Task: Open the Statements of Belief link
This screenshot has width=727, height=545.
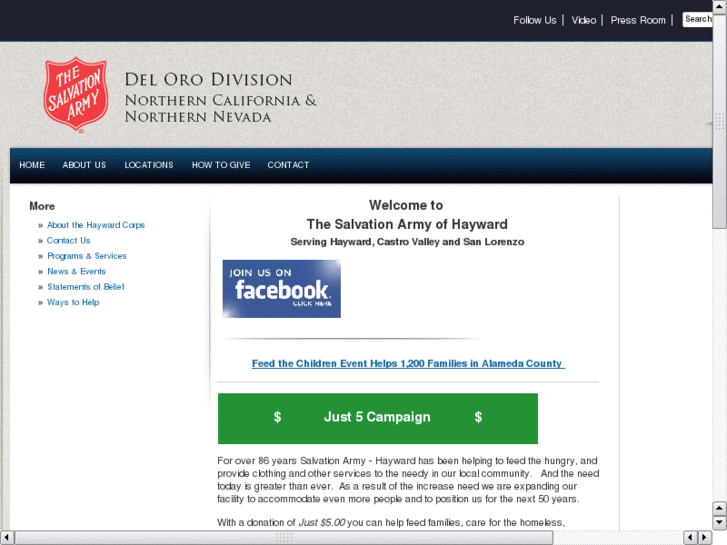Action: point(86,287)
